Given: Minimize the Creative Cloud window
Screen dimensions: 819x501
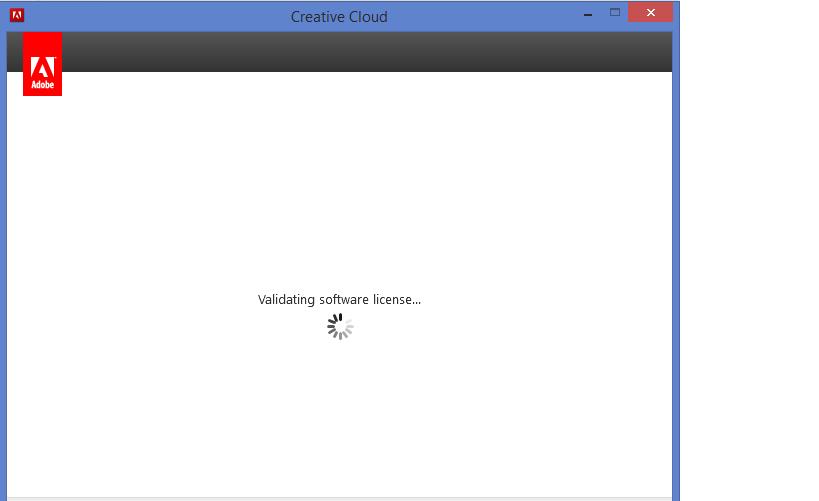Looking at the screenshot, I should point(588,14).
